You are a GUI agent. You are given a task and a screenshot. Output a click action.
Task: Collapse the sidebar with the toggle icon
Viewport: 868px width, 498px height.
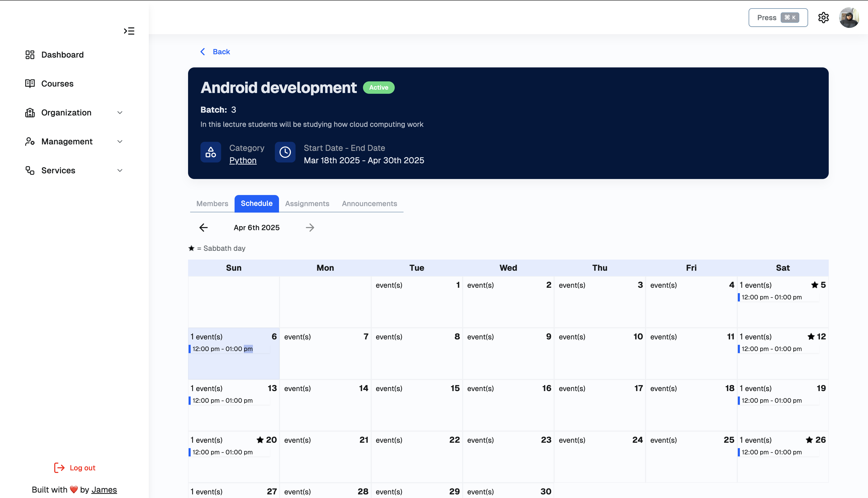129,31
